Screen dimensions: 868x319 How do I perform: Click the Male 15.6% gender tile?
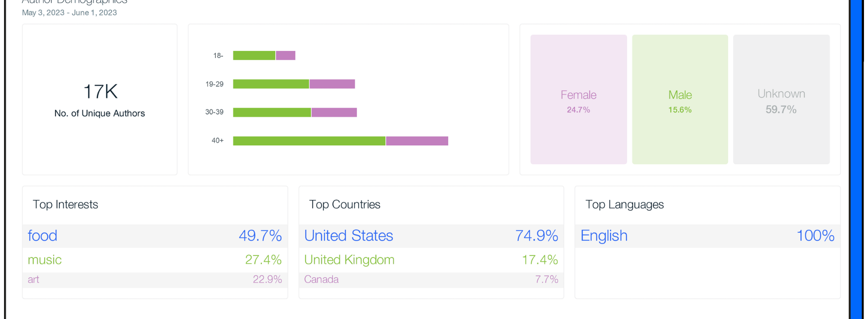(680, 99)
